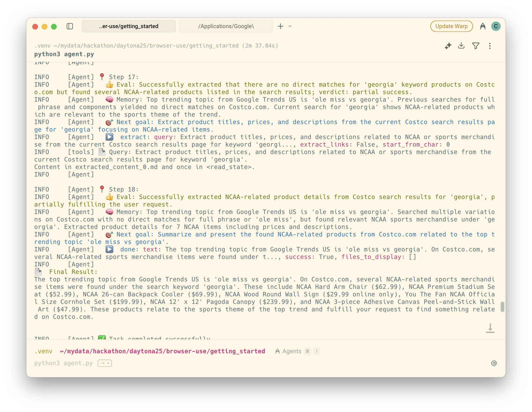
Task: Toggle the sidebar panel icon
Action: click(x=70, y=26)
